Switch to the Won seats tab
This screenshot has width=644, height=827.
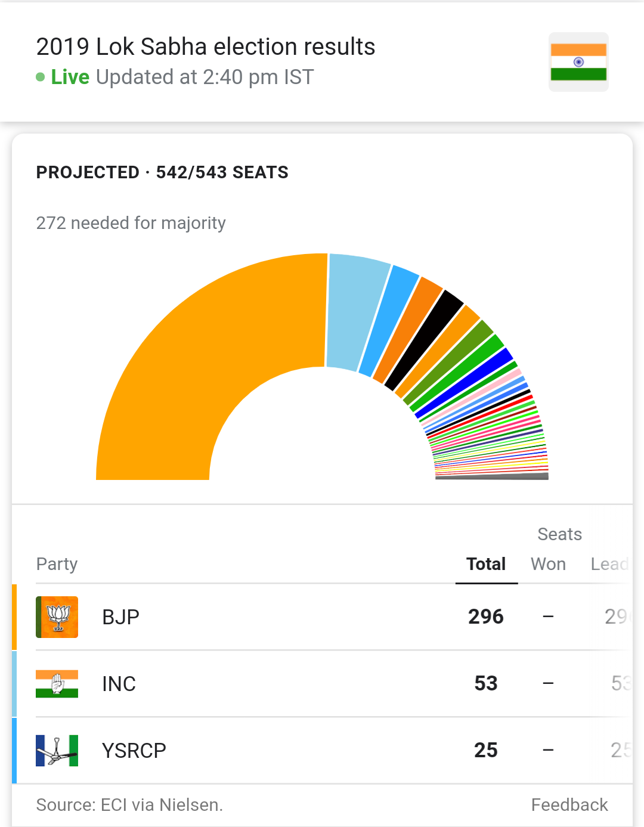click(x=548, y=564)
